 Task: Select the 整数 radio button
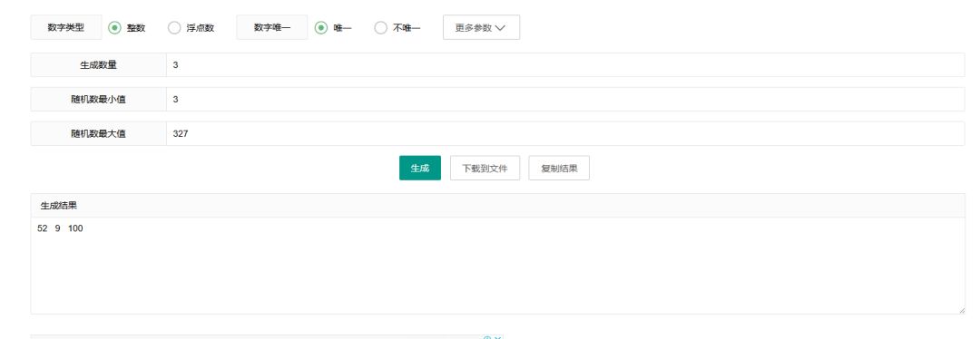(114, 27)
